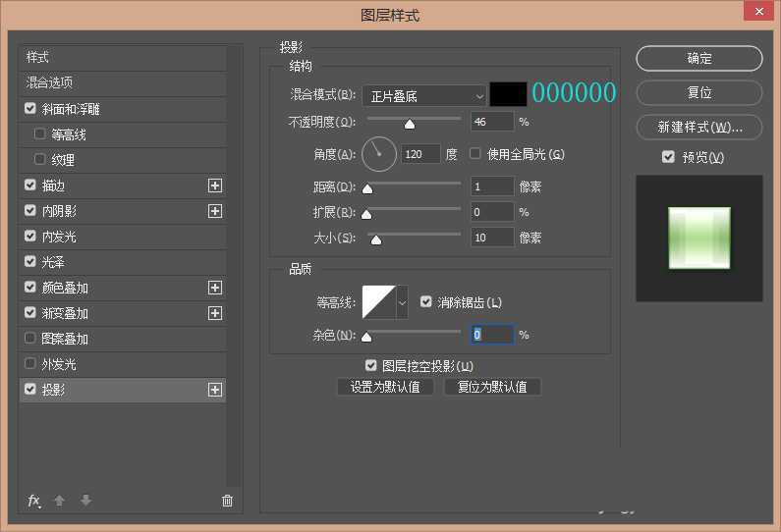Image resolution: width=781 pixels, height=532 pixels.
Task: Open the fx menu at bottom left
Action: tap(34, 501)
